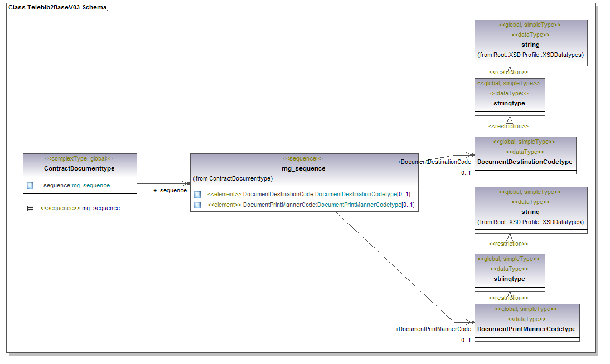The image size is (610, 364).
Task: Click the +DocumentDestinationCode role label
Action: (x=434, y=162)
